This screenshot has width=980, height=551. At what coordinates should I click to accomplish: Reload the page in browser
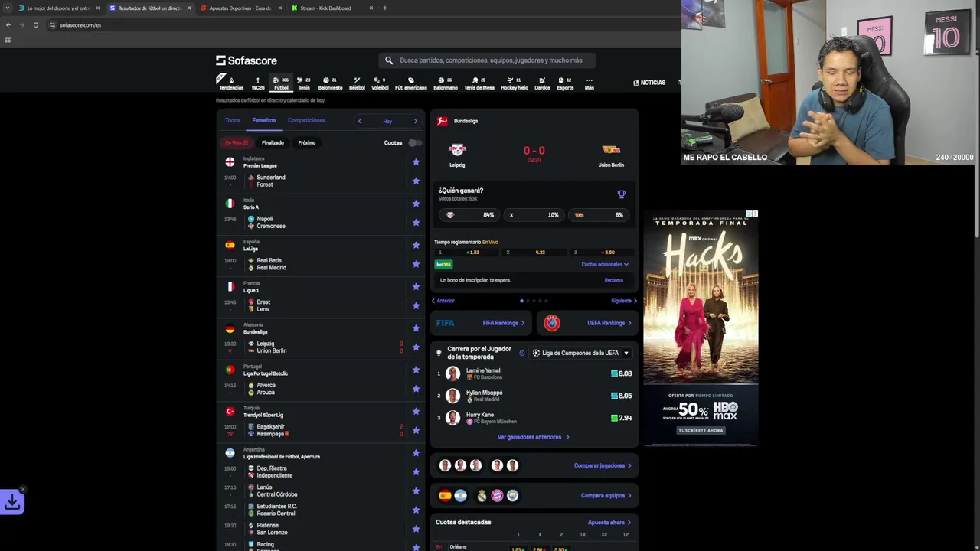35,24
